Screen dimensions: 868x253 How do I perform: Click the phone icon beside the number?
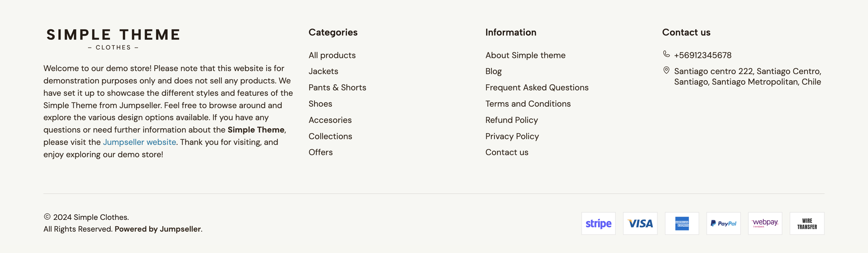pyautogui.click(x=666, y=54)
